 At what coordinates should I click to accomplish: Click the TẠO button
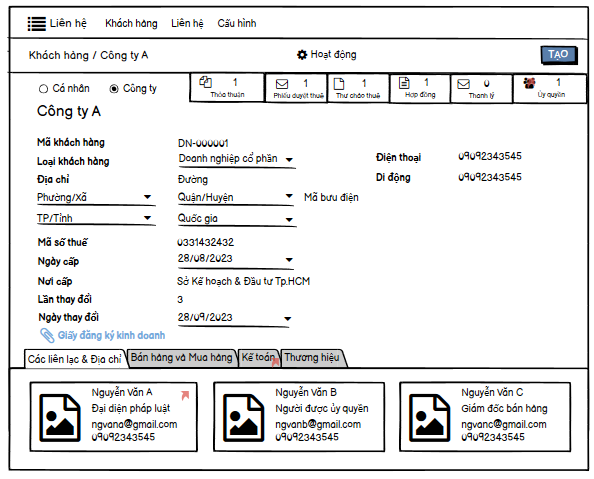point(558,55)
